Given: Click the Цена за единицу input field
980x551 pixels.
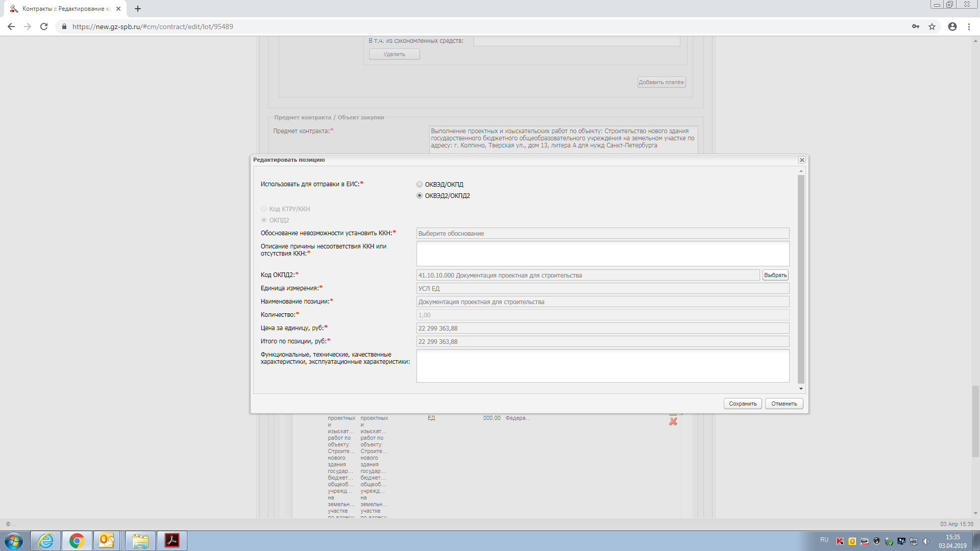Looking at the screenshot, I should (x=602, y=329).
